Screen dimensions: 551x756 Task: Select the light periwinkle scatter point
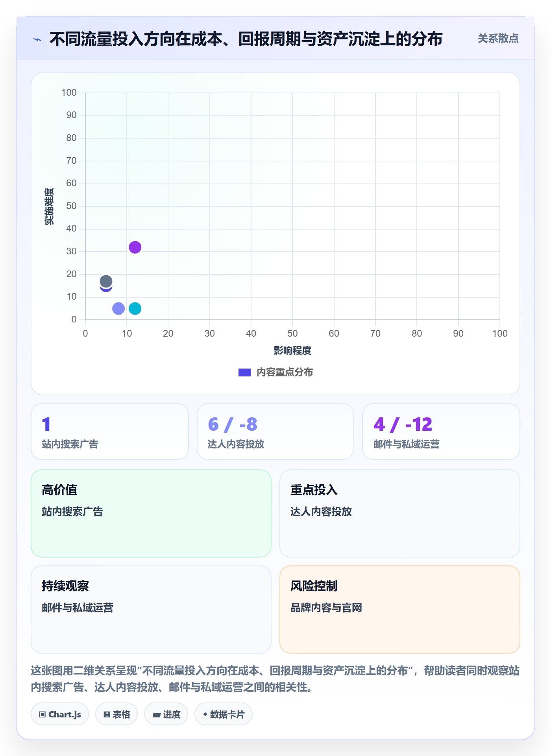click(118, 308)
